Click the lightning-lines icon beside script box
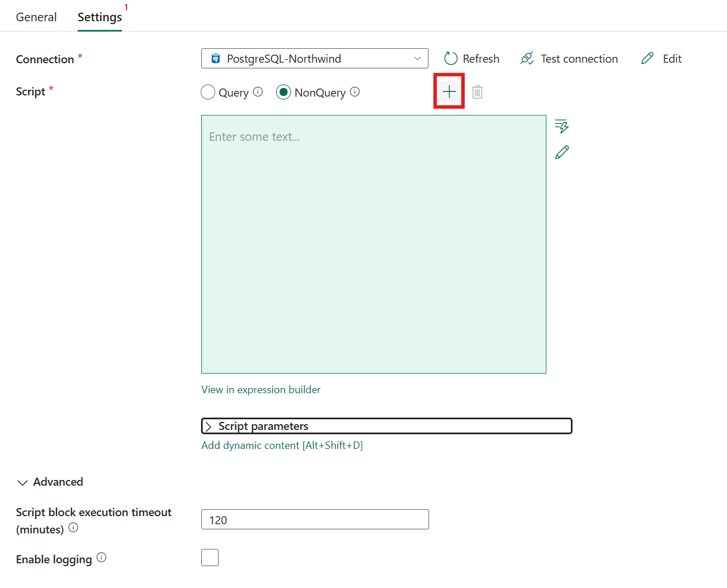 pos(562,126)
